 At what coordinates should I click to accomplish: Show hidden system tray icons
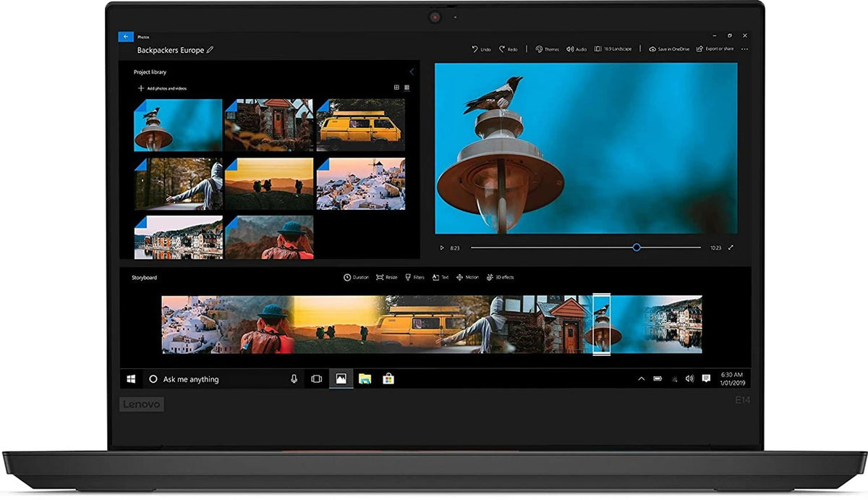click(641, 378)
